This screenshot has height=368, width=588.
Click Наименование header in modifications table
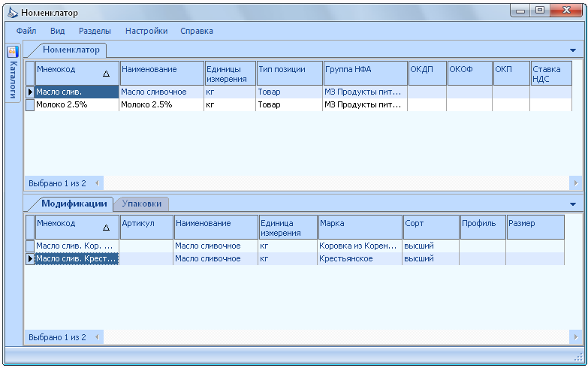tap(216, 227)
